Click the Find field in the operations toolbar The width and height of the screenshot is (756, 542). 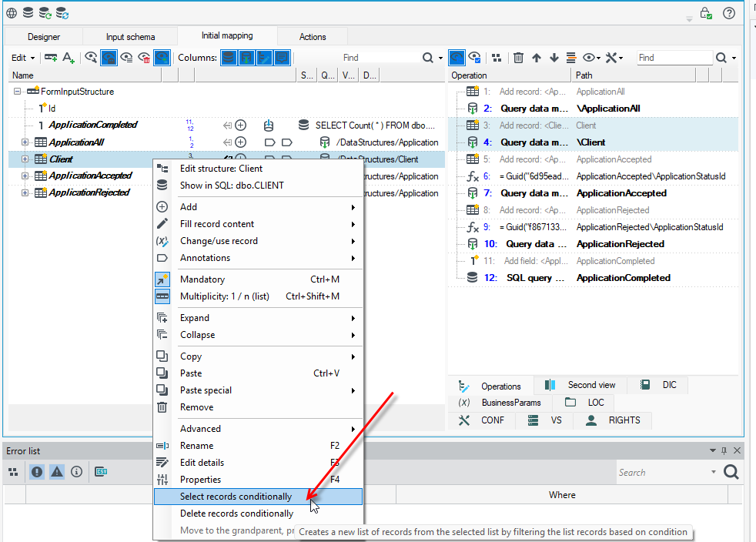674,58
